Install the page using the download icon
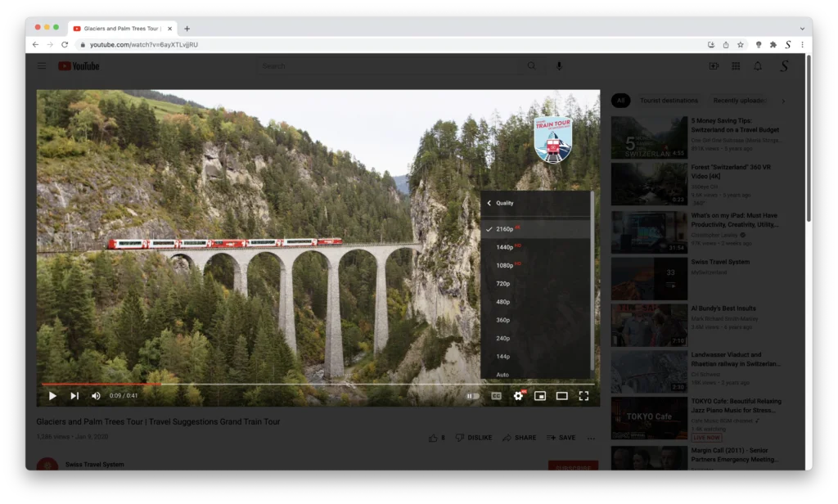The width and height of the screenshot is (838, 504). 711,45
